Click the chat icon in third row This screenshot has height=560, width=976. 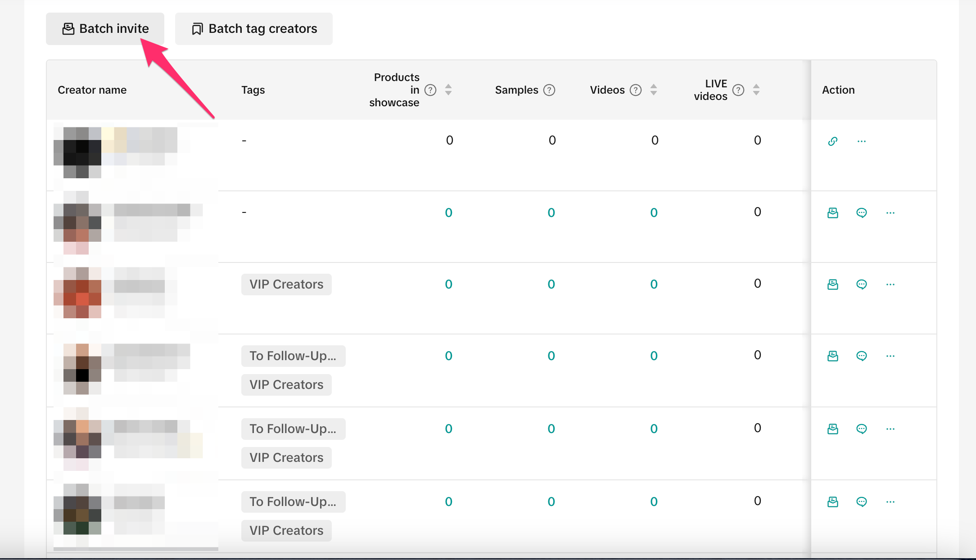pyautogui.click(x=861, y=285)
